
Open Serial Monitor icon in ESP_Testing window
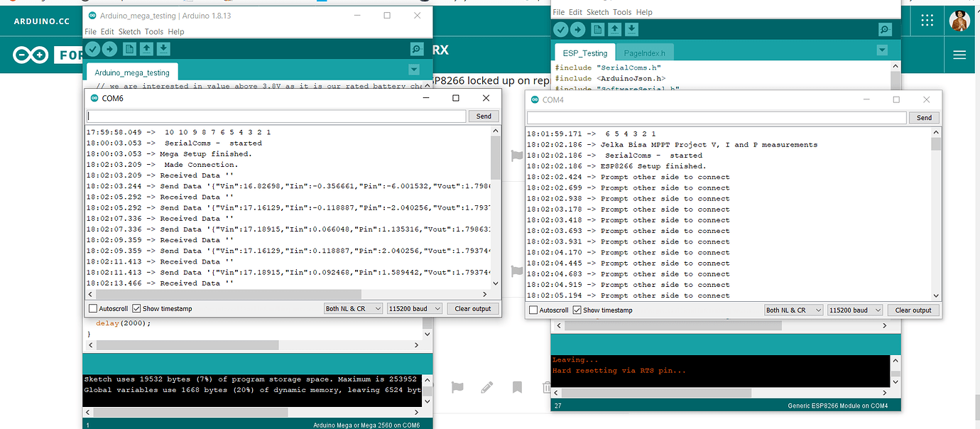(x=884, y=29)
